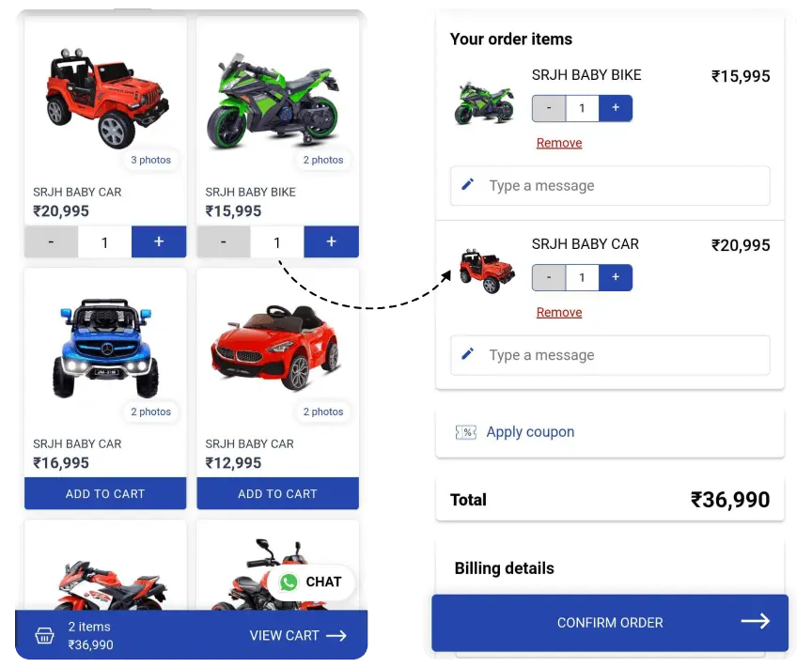812x668 pixels.
Task: Decrease green bike quantity in product grid
Action: (223, 242)
